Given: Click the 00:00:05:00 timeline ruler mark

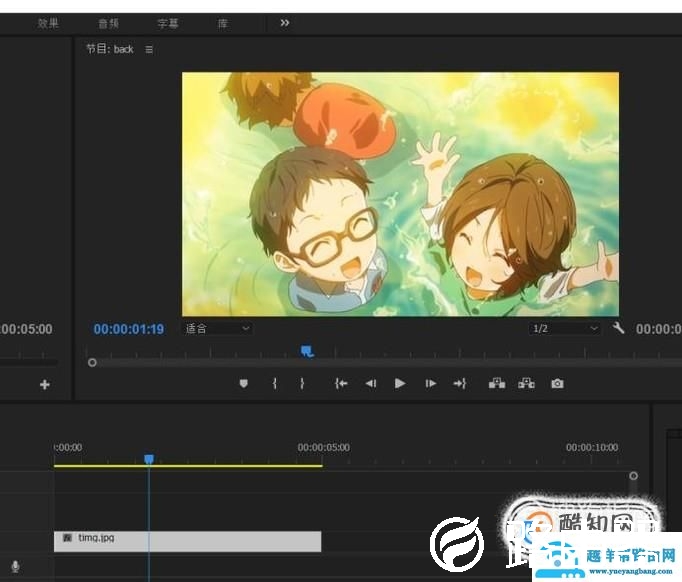Looking at the screenshot, I should coord(324,447).
